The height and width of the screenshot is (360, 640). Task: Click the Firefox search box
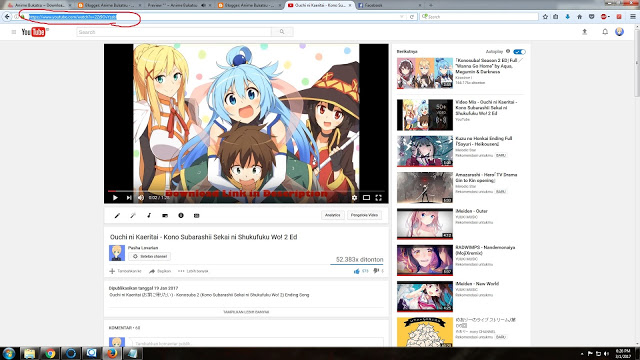click(479, 17)
